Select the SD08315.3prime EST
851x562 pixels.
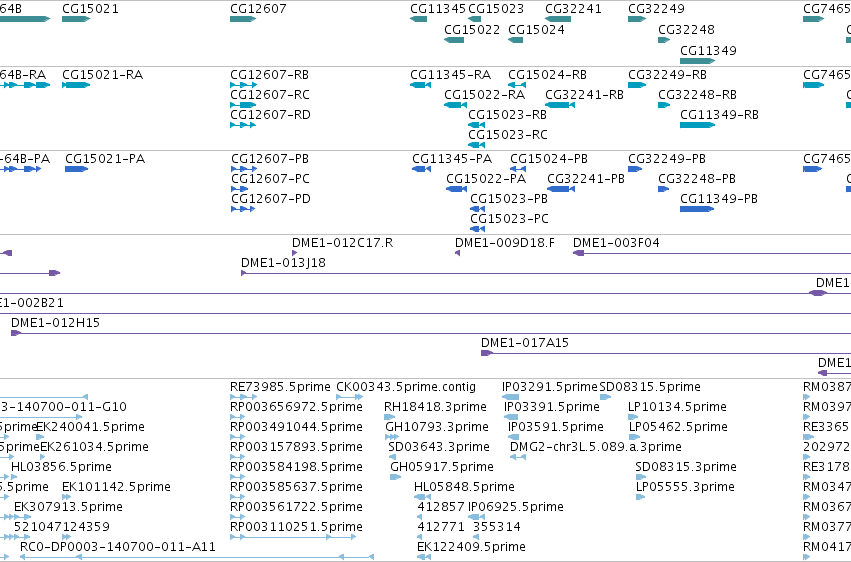pos(640,477)
